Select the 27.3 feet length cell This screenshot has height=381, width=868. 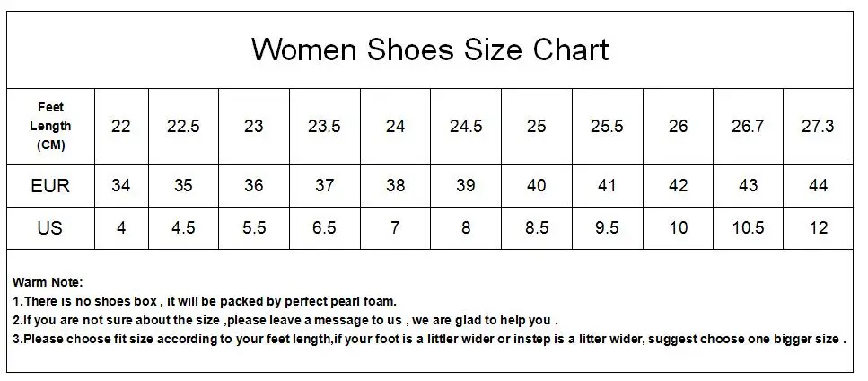coord(818,127)
